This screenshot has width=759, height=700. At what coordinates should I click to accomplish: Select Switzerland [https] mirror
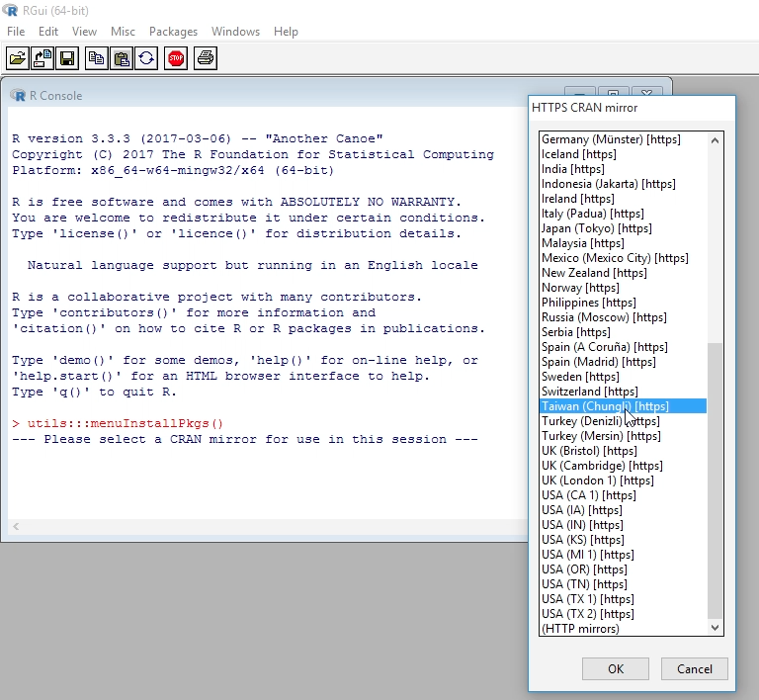[623, 392]
